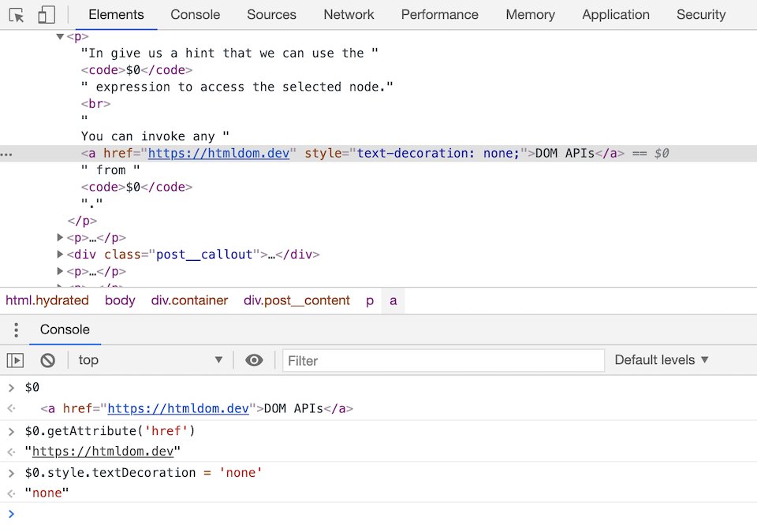The image size is (757, 532).
Task: Open the Application tab
Action: pyautogui.click(x=616, y=15)
